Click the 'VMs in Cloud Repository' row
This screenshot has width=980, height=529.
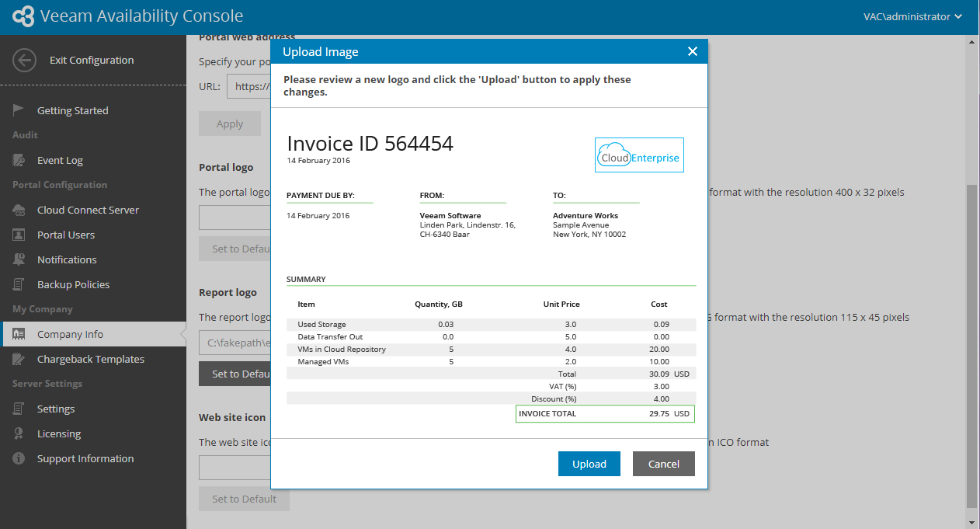coord(491,349)
